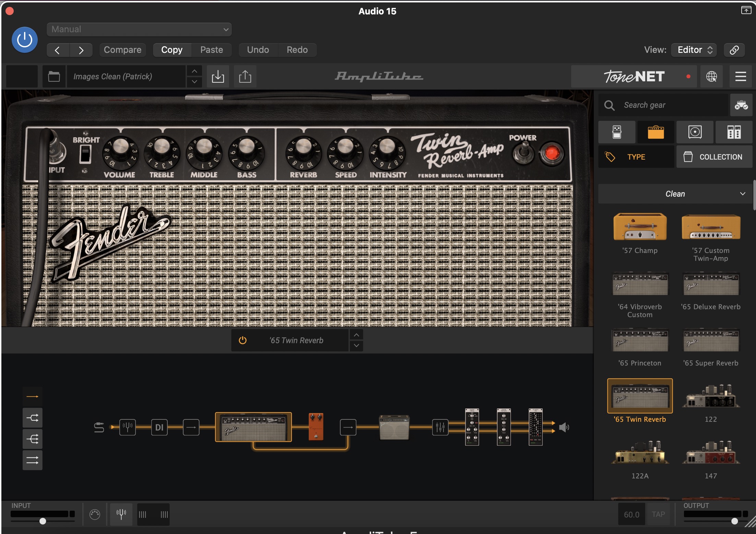Open the preset browser folder icon
Screen dimensions: 756x534
54,76
